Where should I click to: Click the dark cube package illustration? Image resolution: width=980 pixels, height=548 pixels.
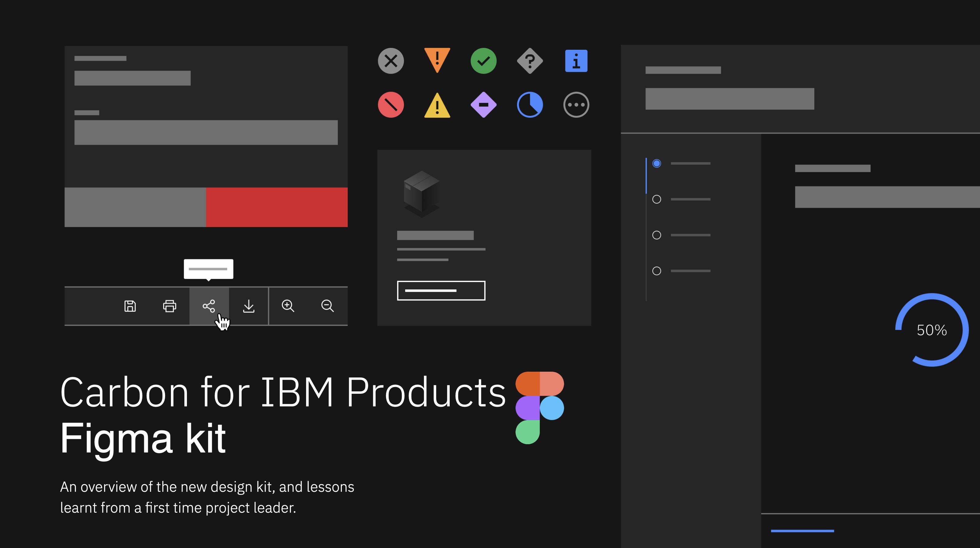point(421,194)
